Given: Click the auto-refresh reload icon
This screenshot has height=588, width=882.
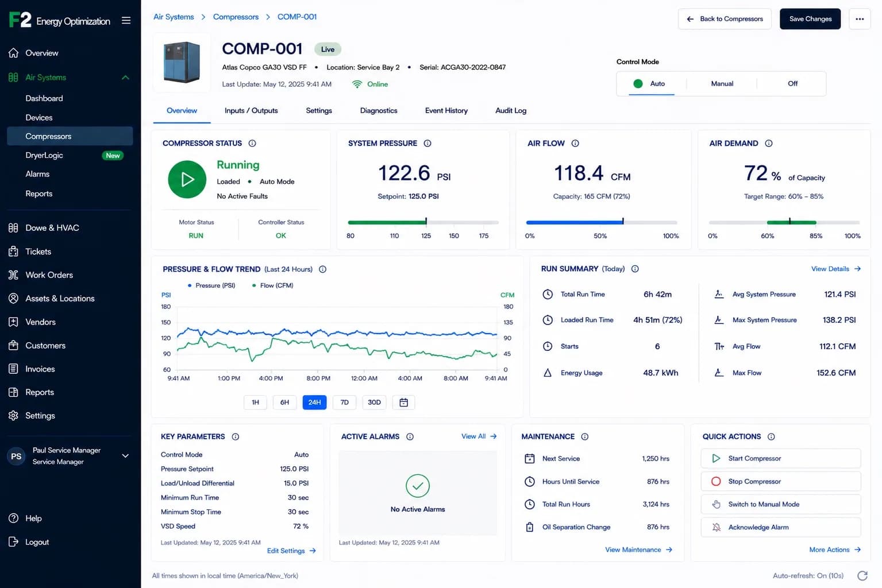Looking at the screenshot, I should pos(862,575).
